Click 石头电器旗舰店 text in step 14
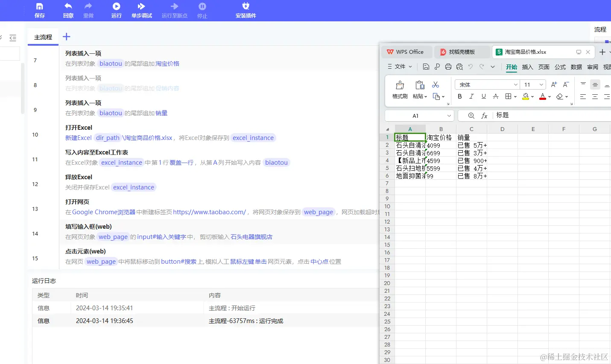 (x=251, y=237)
